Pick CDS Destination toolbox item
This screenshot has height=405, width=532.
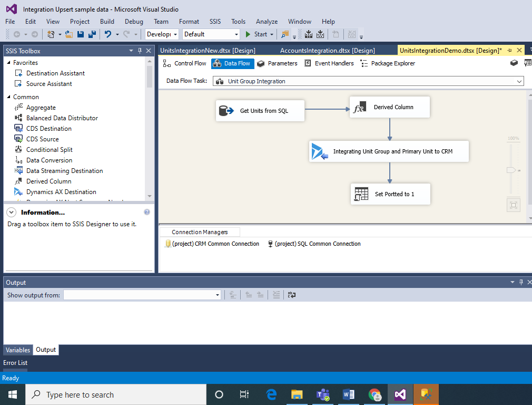tap(49, 129)
